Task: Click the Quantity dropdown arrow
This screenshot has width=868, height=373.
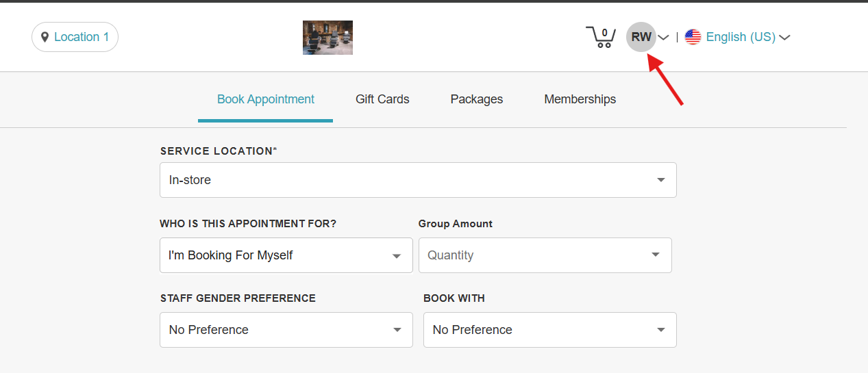Action: click(x=656, y=255)
